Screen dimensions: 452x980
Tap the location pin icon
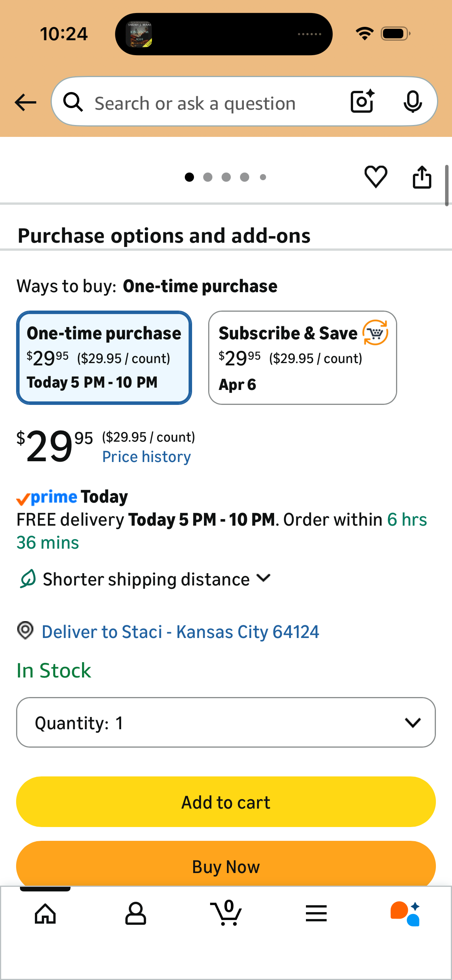tap(25, 631)
